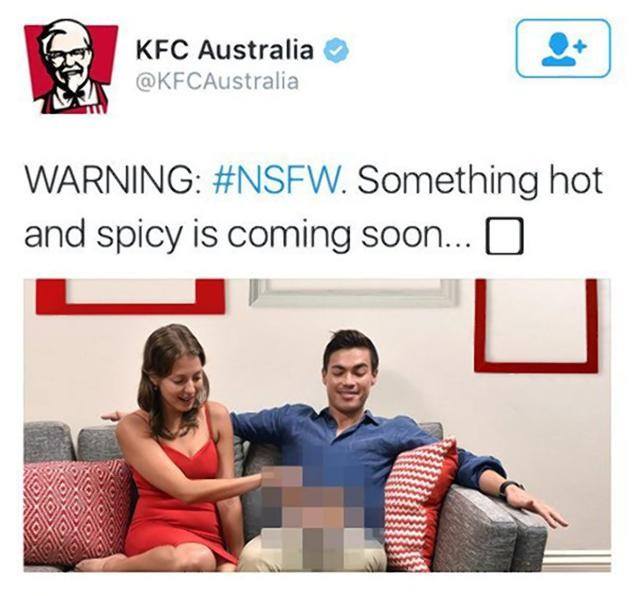Viewport: 635px width, 596px height.
Task: Click the KFC Australia display name
Action: (225, 50)
